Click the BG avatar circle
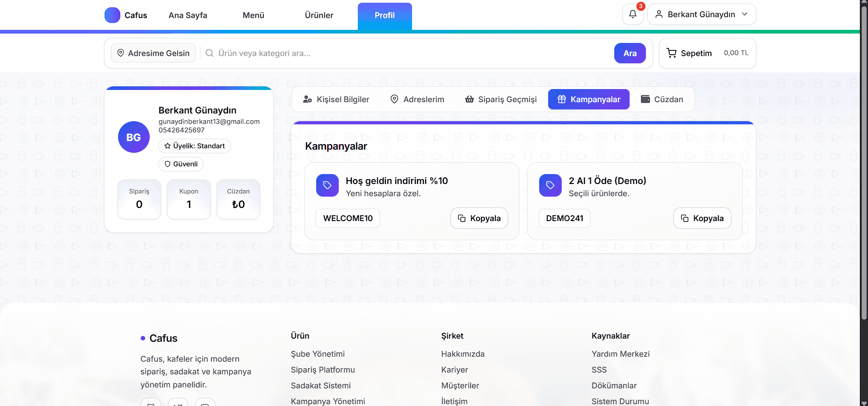 click(133, 137)
